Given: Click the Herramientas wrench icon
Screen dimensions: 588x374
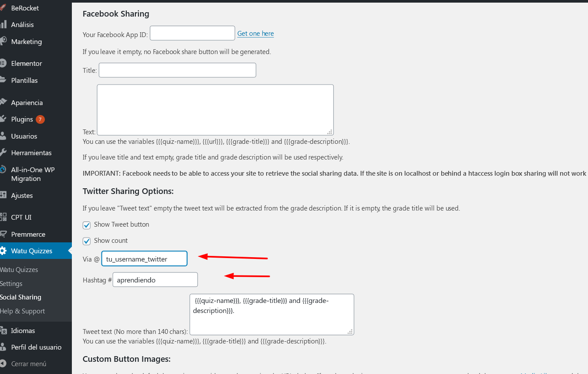Looking at the screenshot, I should click(3, 153).
